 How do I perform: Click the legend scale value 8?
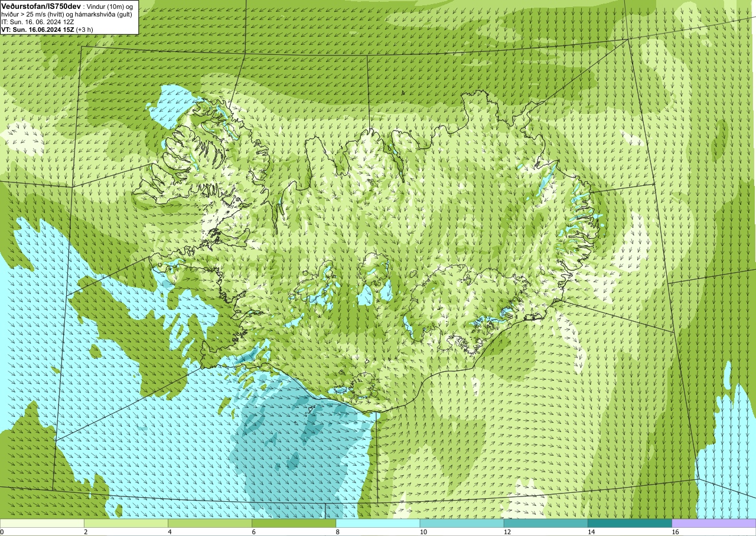point(338,532)
